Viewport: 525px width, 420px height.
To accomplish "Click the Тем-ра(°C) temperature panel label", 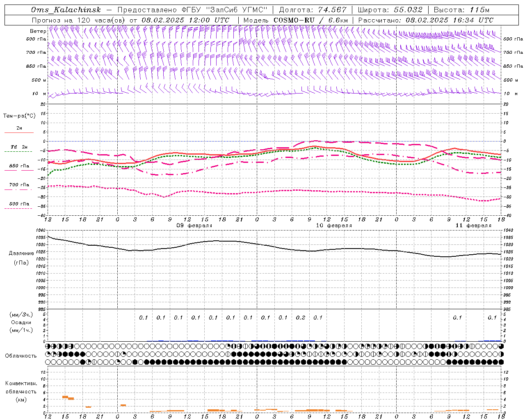I will pyautogui.click(x=19, y=116).
